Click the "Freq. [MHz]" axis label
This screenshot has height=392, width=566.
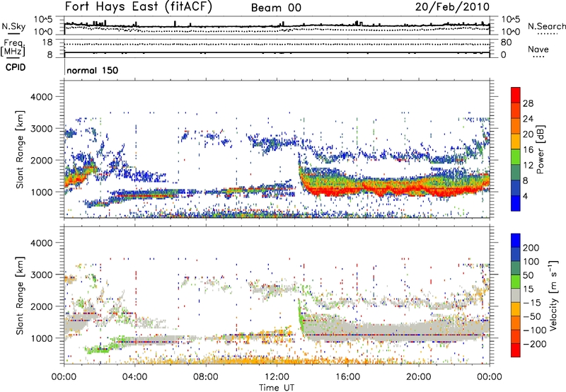pos(13,48)
